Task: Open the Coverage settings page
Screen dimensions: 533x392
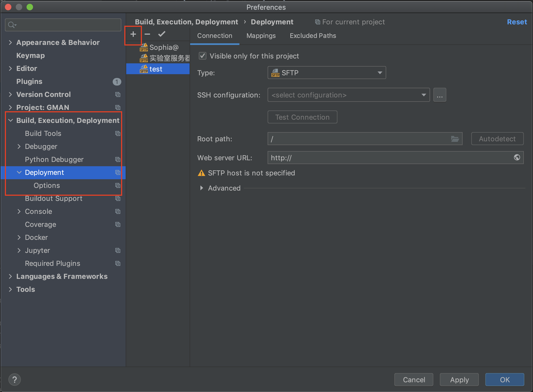Action: point(41,224)
